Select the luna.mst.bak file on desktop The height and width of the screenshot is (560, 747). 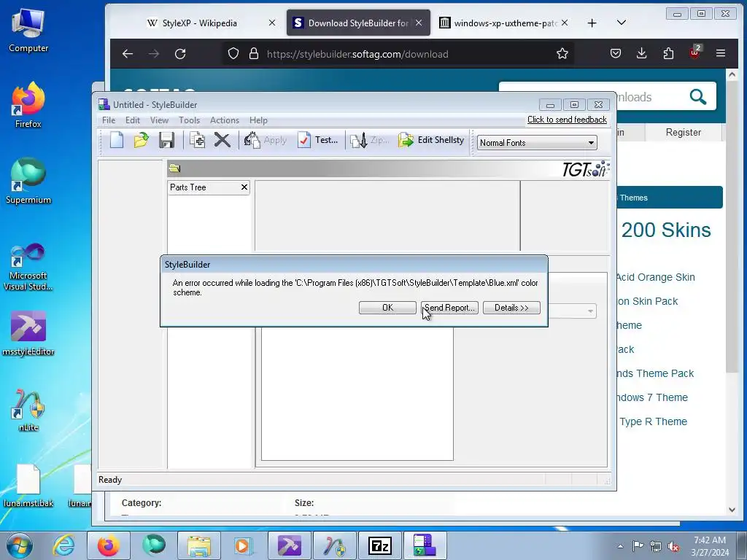(x=28, y=486)
